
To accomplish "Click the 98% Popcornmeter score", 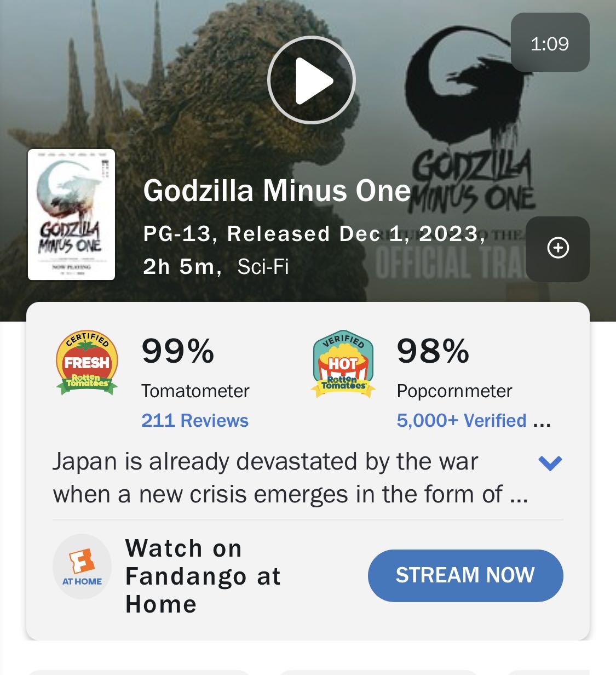I will (x=433, y=351).
